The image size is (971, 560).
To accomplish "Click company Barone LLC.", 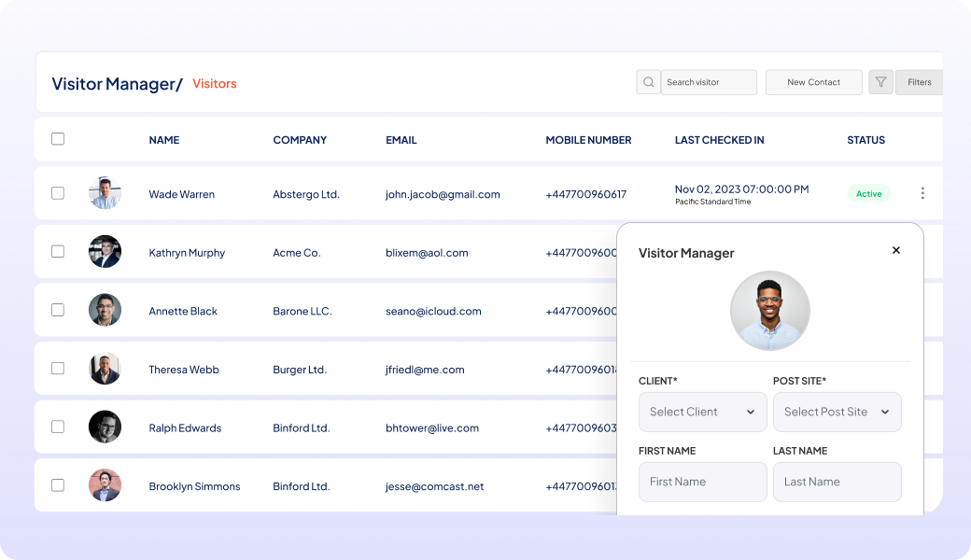I will point(303,311).
